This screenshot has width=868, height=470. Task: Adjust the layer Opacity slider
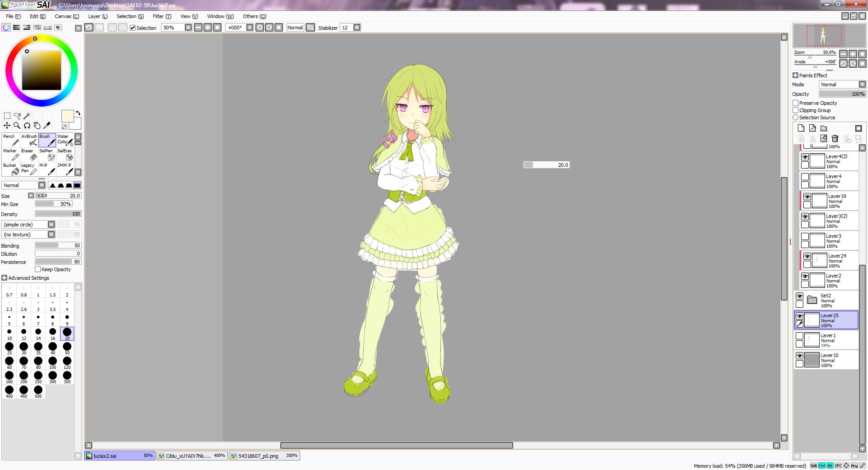pos(843,94)
